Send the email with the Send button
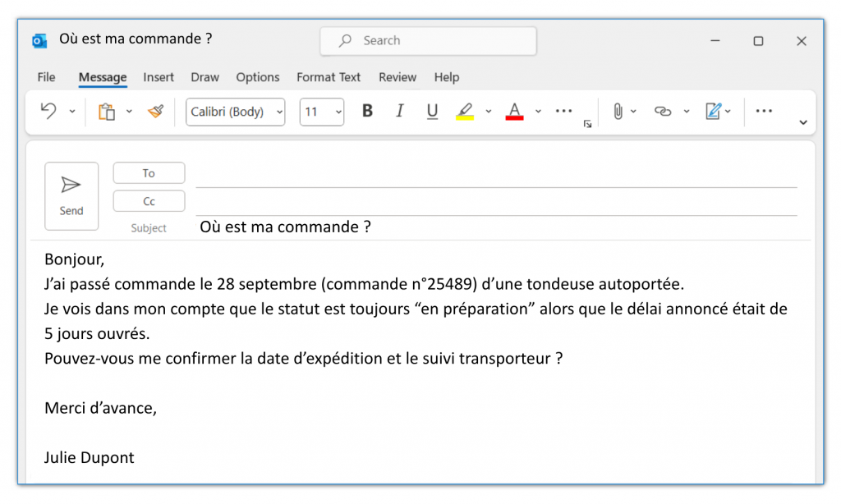Viewport: 841px width, 504px height. [71, 196]
